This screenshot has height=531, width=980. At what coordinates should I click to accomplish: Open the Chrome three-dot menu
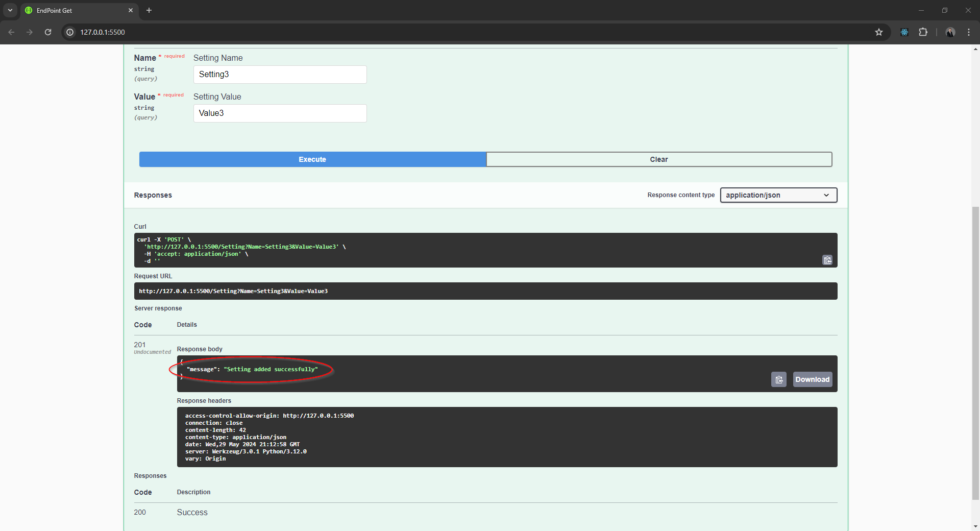[968, 32]
